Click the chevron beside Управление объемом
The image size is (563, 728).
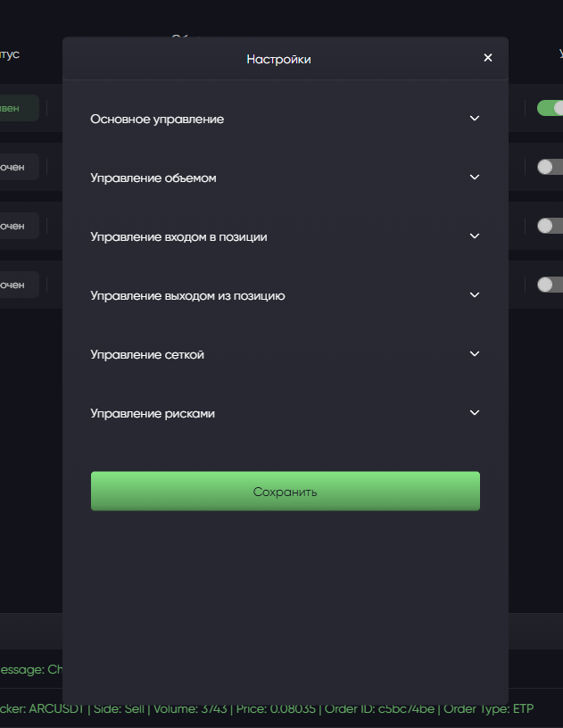coord(475,178)
